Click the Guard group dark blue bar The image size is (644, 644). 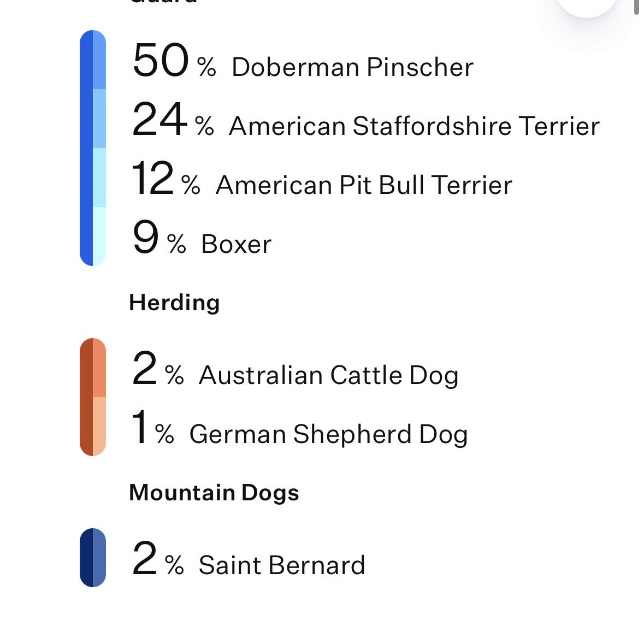coord(86,148)
